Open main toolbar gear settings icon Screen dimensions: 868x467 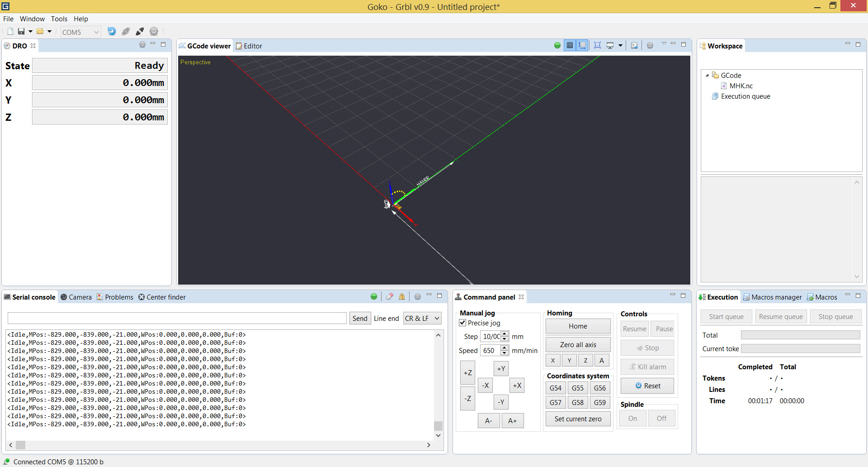(x=154, y=31)
